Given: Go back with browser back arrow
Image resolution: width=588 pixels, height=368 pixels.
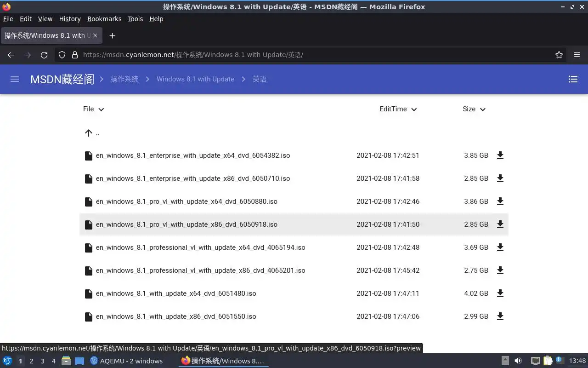Looking at the screenshot, I should point(11,55).
